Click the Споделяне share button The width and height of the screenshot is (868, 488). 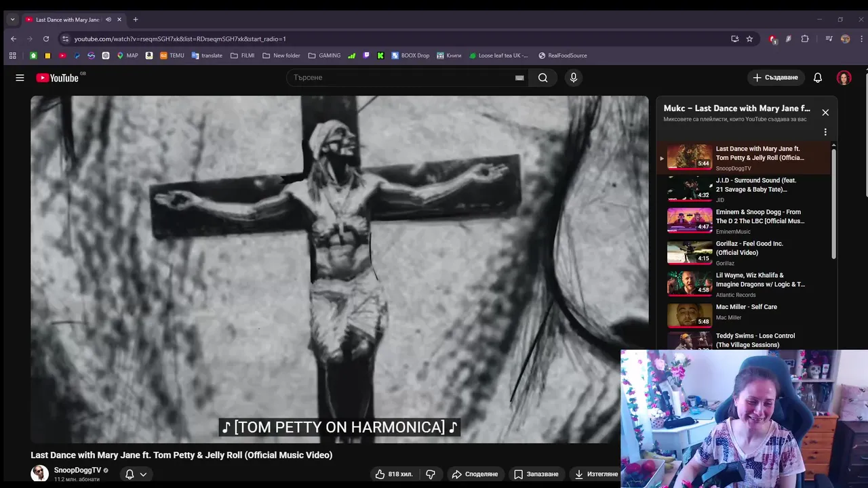point(475,474)
